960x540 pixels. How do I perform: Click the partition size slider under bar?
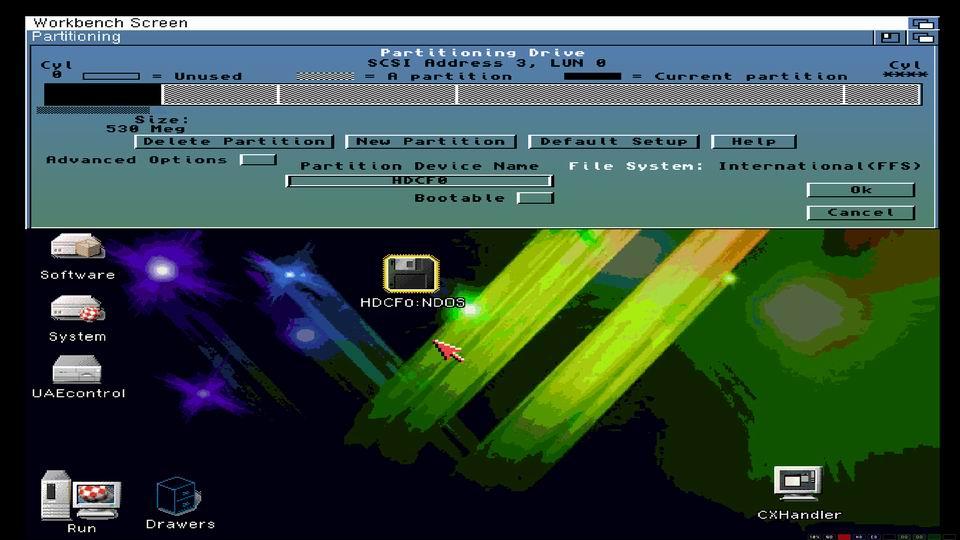93,111
